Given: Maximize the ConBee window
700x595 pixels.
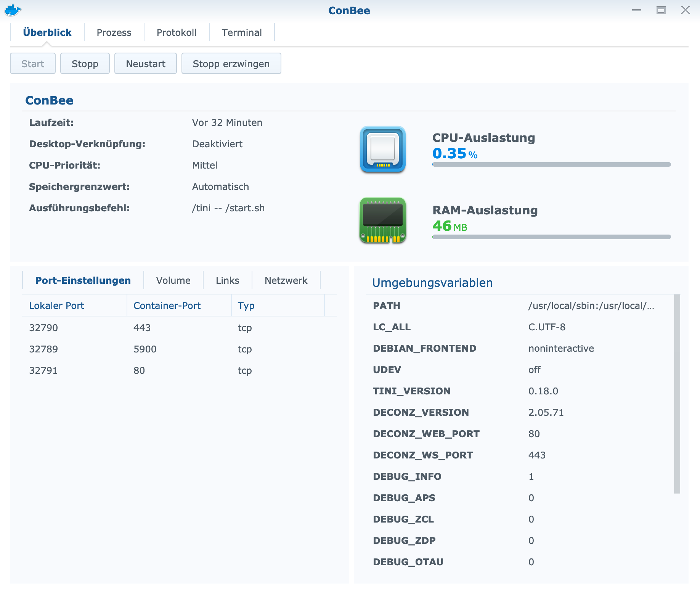Looking at the screenshot, I should [661, 10].
